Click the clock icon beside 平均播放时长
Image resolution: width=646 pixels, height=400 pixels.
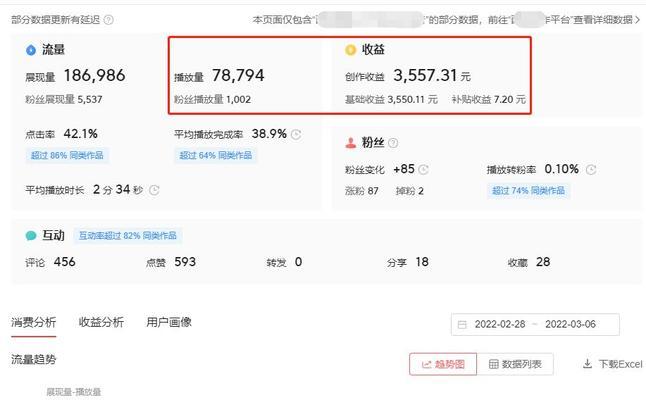(x=154, y=190)
